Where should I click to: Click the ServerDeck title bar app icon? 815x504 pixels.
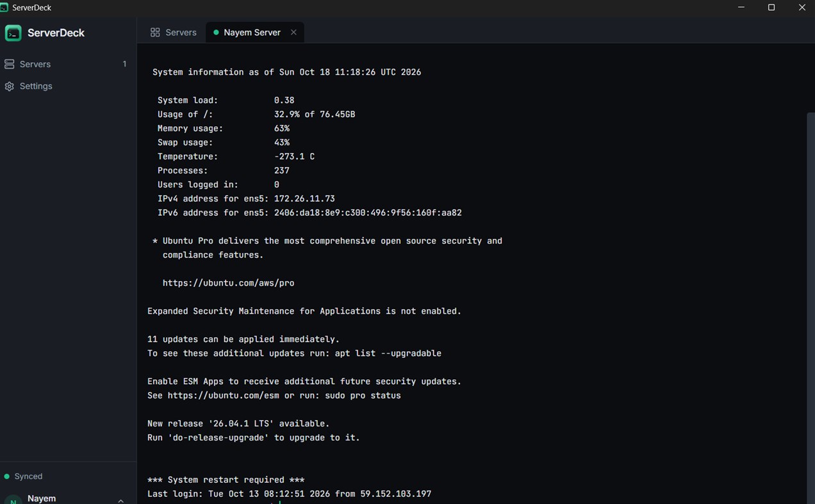click(x=5, y=7)
